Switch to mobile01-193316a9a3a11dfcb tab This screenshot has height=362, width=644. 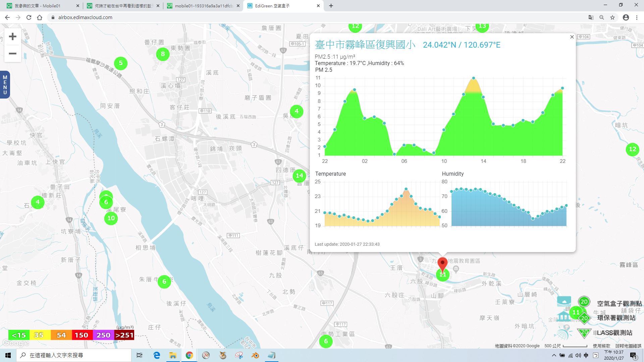[203, 6]
